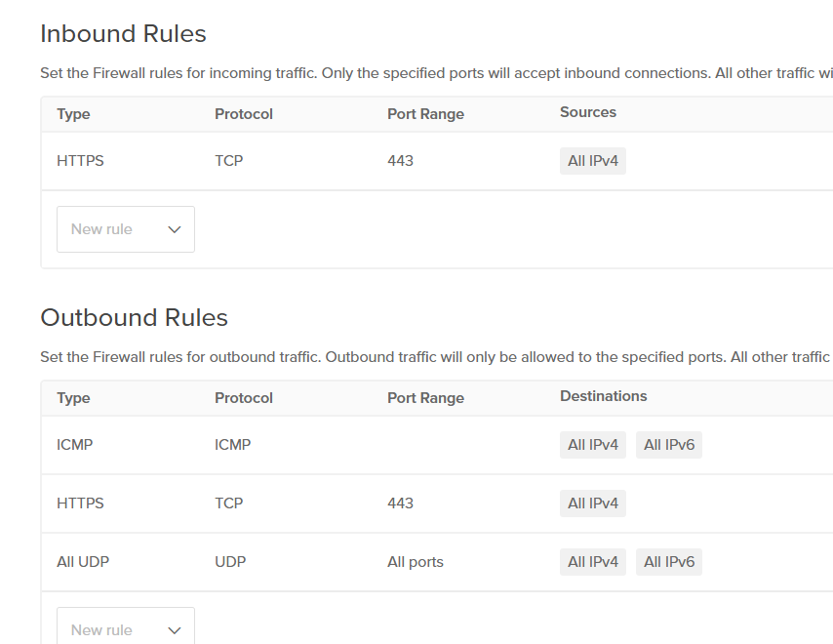Screen dimensions: 833x644
Task: Click the All IPv6 tag in outbound ICMP row
Action: point(669,445)
